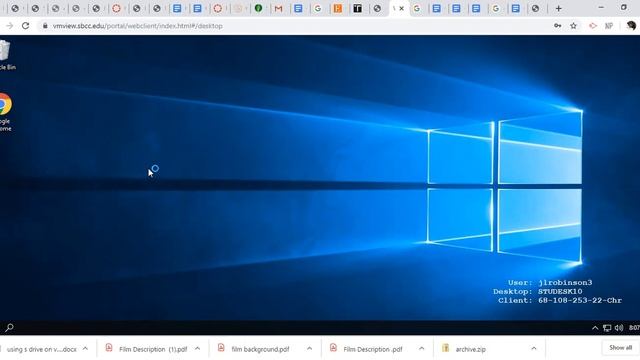Expand options for Film Description .pdf

[x=422, y=349]
